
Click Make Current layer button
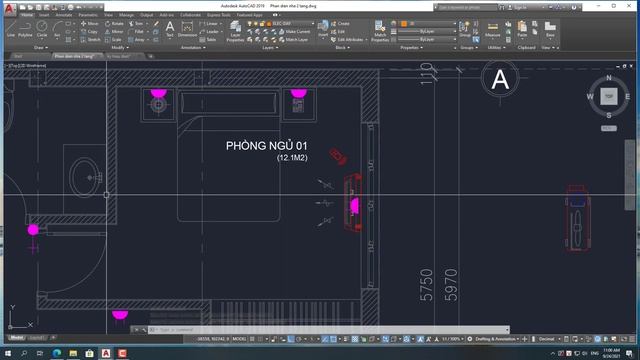(x=294, y=31)
